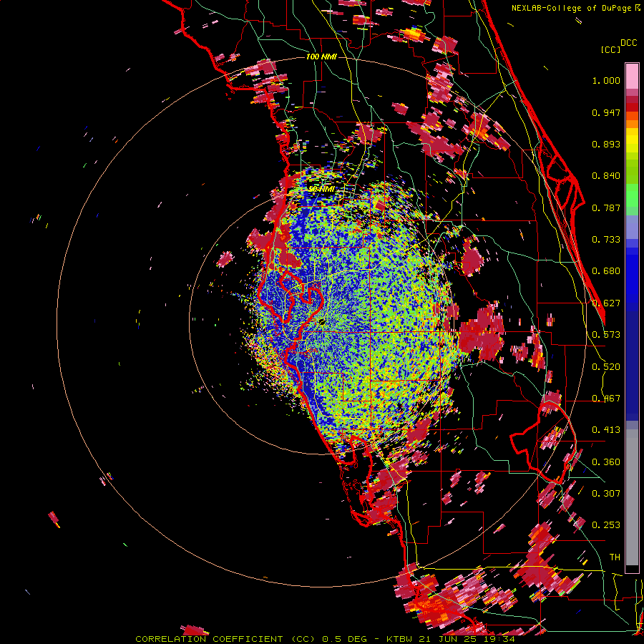The height and width of the screenshot is (644, 644).
Task: Click the DCC label above the color scale
Action: [629, 43]
